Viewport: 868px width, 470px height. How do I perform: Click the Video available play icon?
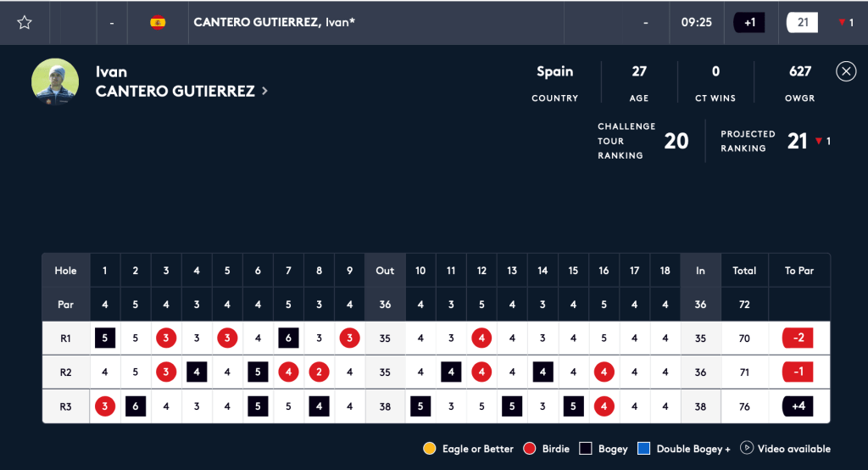(748, 448)
